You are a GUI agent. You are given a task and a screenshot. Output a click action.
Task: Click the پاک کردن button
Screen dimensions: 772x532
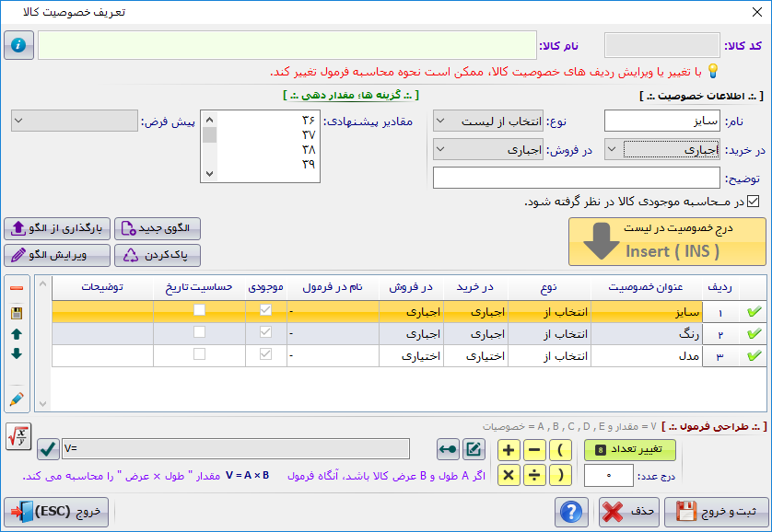tap(158, 255)
